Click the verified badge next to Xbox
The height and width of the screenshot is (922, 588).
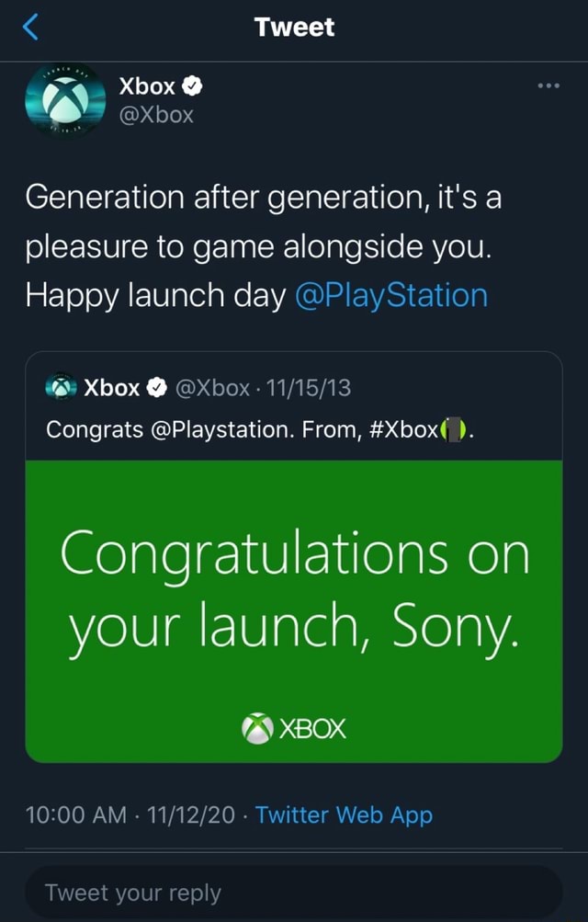191,85
